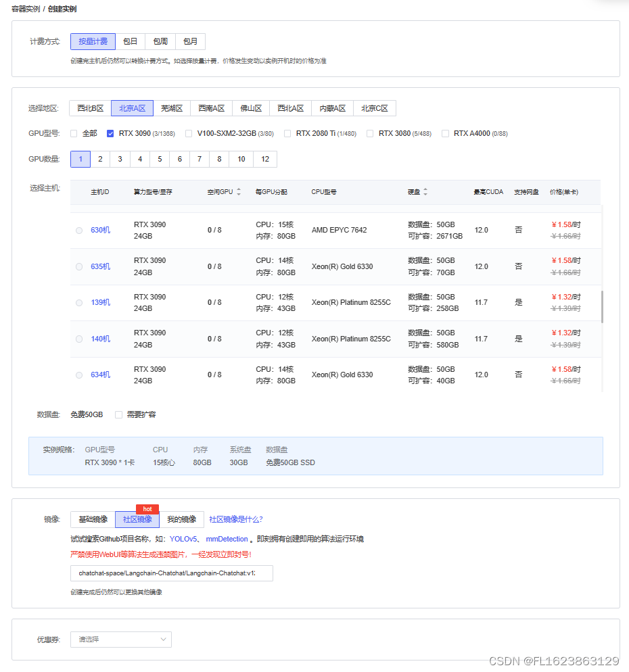Click the 硬盘 column sort arrows
Image resolution: width=629 pixels, height=672 pixels.
(x=423, y=191)
